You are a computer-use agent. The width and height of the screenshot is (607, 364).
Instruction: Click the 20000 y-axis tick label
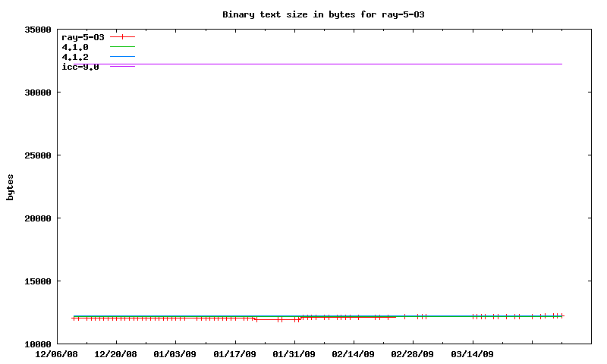coord(37,218)
